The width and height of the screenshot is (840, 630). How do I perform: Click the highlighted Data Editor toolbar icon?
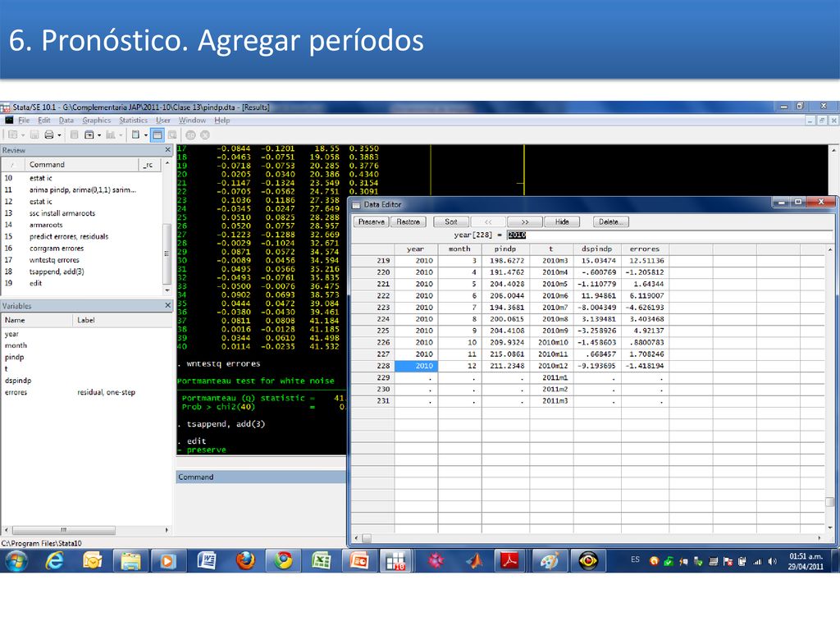[x=157, y=135]
